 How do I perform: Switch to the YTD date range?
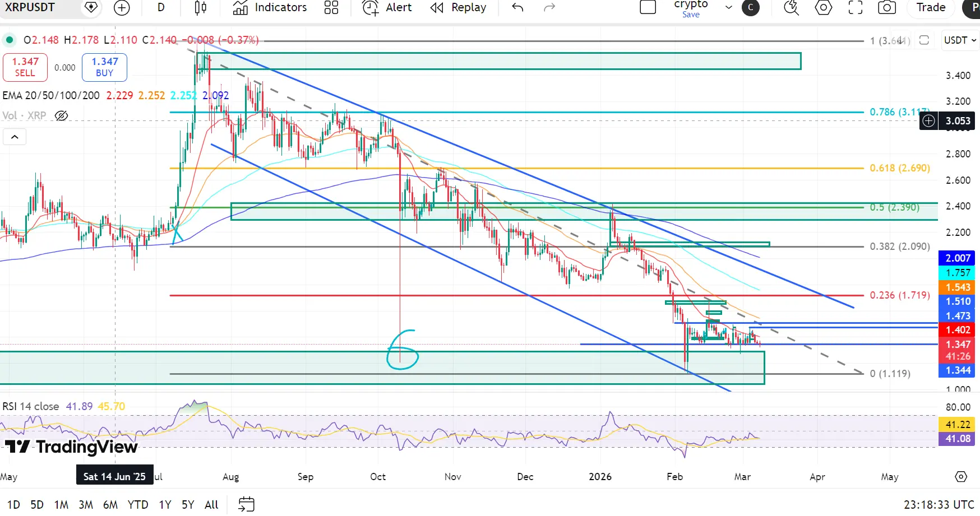tap(138, 505)
